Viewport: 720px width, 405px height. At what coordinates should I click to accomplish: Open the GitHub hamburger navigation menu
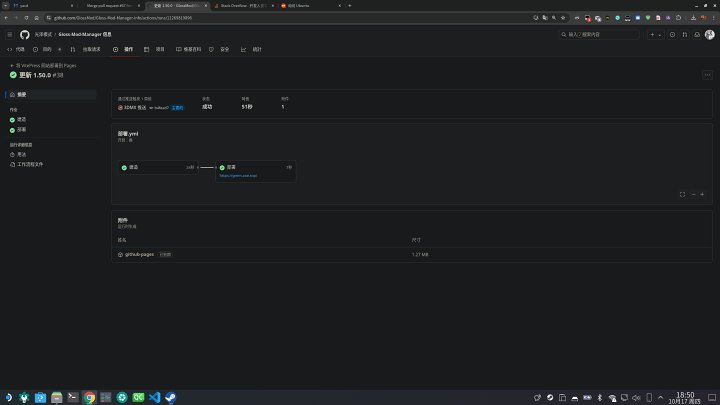tap(10, 34)
